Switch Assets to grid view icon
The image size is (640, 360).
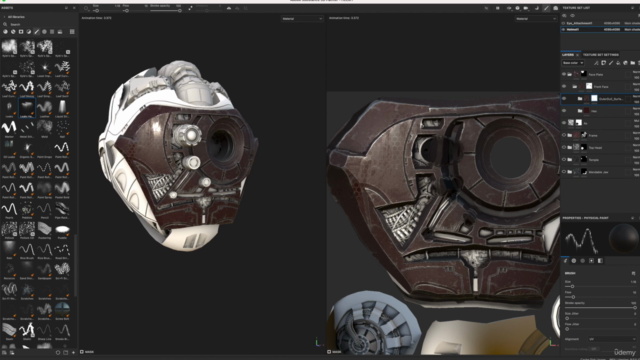[x=72, y=31]
